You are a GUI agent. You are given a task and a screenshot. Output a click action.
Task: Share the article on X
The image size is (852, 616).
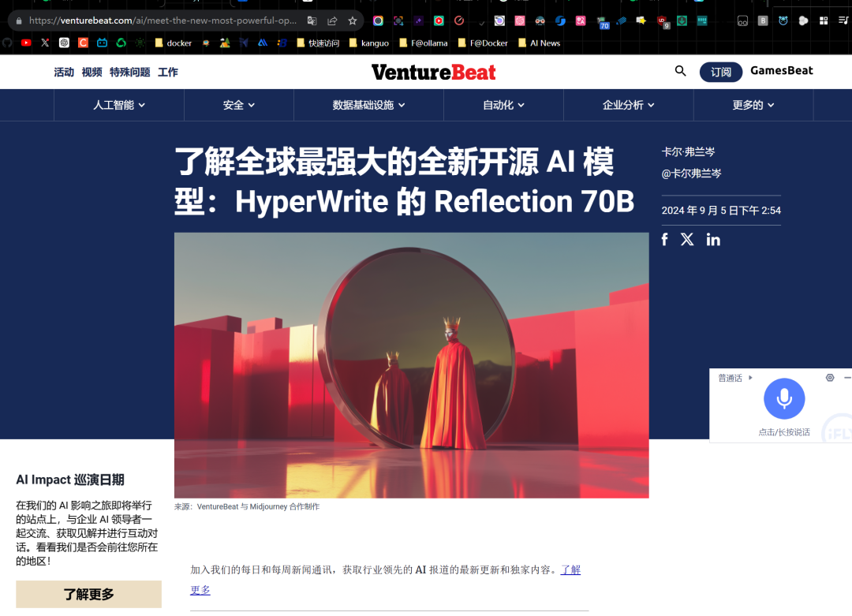click(x=687, y=239)
